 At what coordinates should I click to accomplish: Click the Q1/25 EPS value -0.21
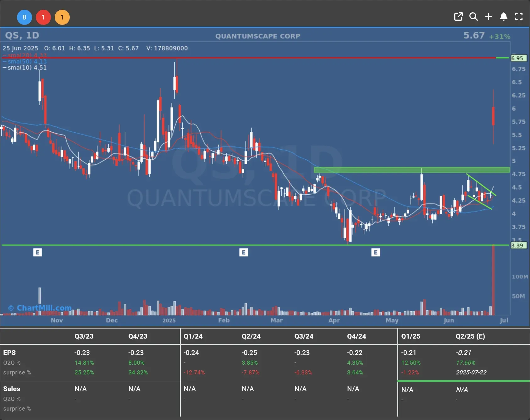408,352
